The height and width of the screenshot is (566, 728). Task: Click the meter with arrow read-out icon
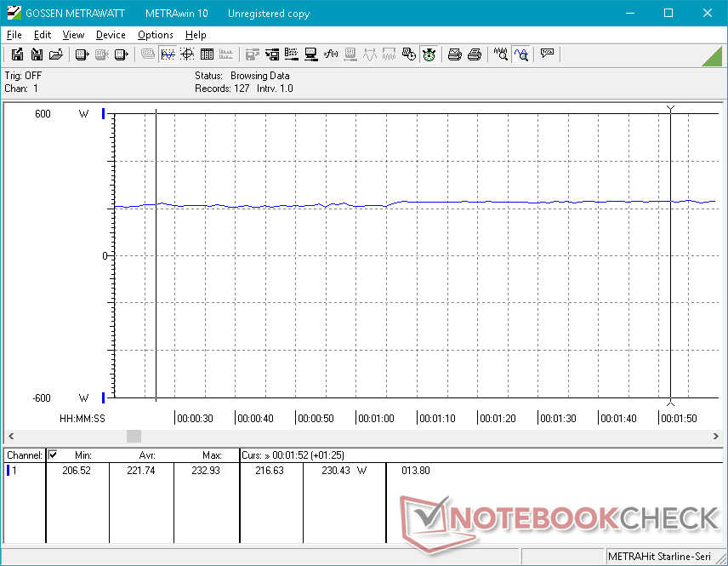pos(82,54)
